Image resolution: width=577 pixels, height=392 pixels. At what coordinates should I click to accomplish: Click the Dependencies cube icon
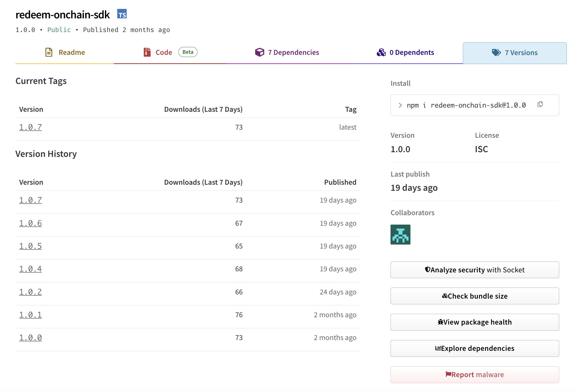(260, 52)
